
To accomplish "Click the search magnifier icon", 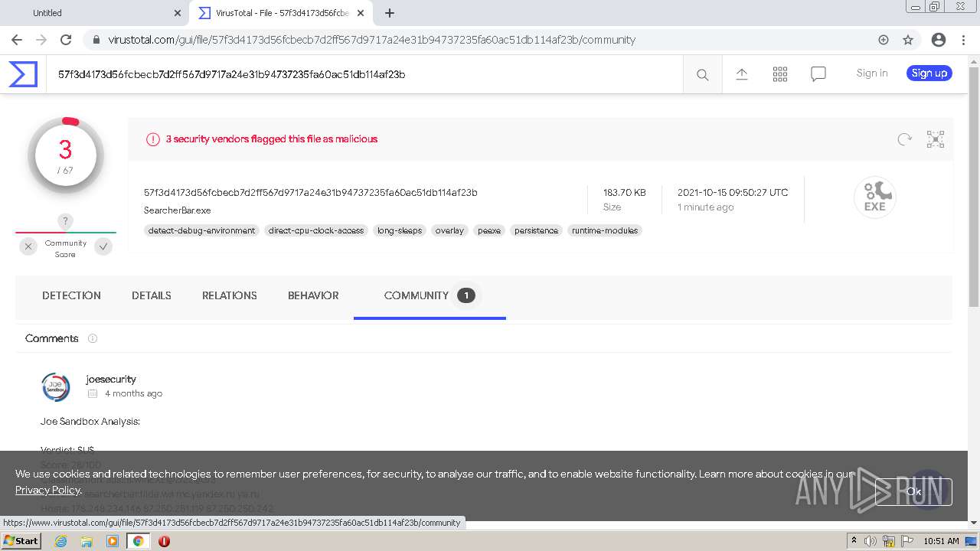I will 702,74.
